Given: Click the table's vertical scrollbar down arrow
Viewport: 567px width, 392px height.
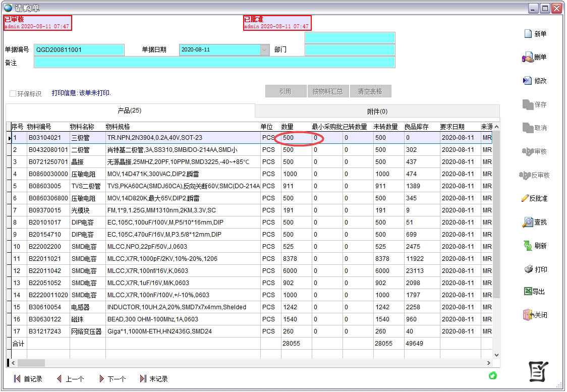Looking at the screenshot, I should (x=496, y=355).
